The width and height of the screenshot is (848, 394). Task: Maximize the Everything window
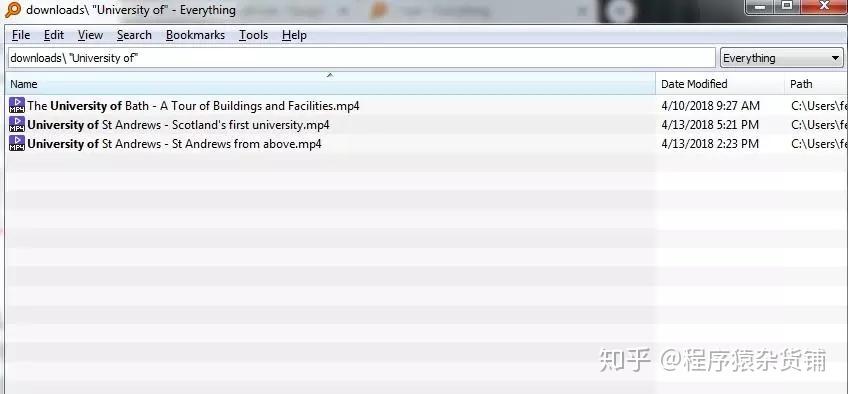(x=787, y=5)
